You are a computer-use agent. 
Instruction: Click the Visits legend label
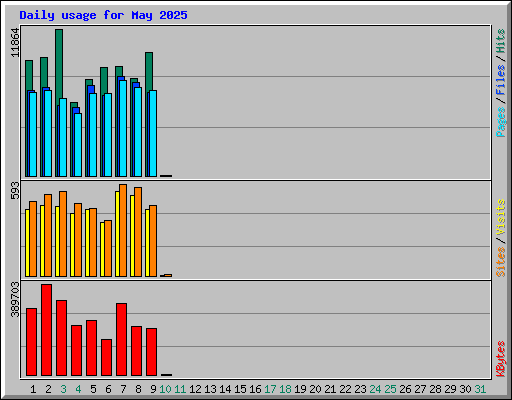click(x=500, y=217)
